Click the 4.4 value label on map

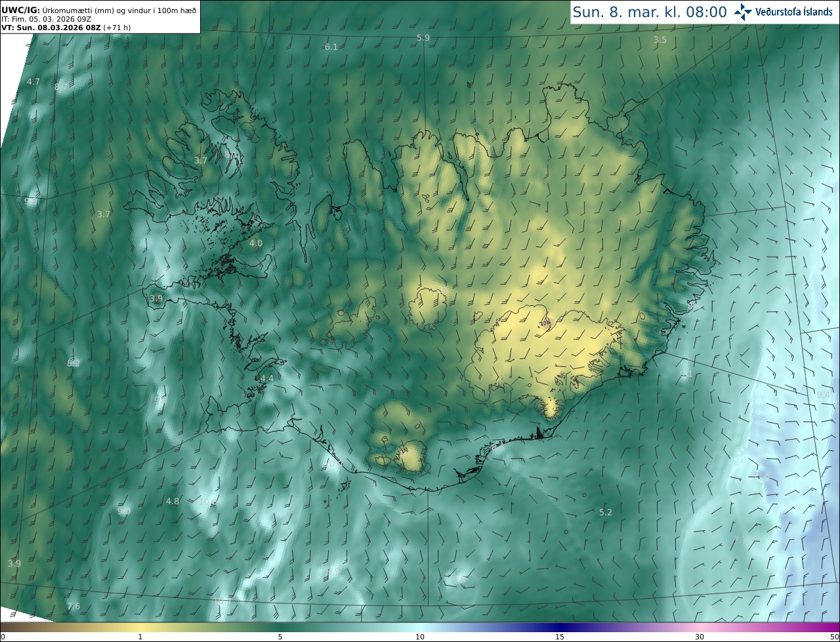click(x=267, y=379)
